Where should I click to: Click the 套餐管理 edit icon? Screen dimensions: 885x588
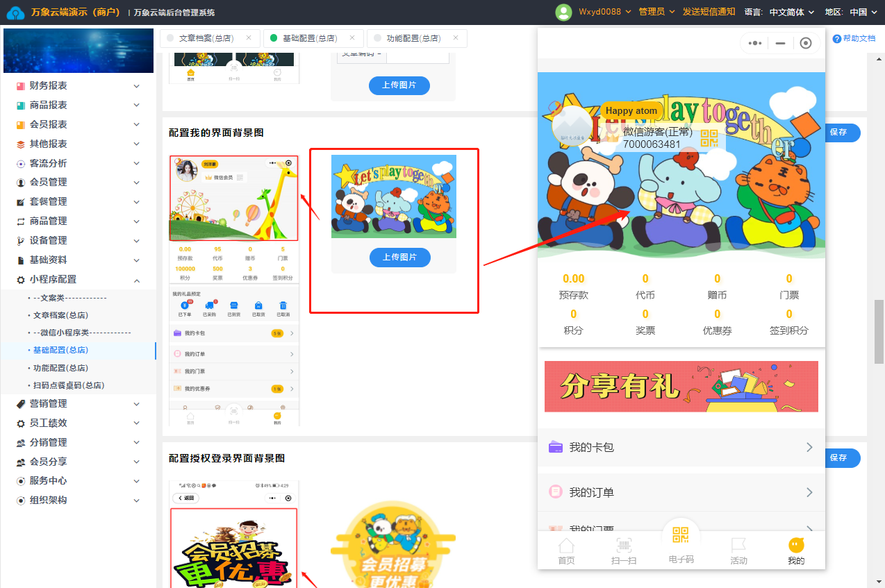pyautogui.click(x=21, y=202)
